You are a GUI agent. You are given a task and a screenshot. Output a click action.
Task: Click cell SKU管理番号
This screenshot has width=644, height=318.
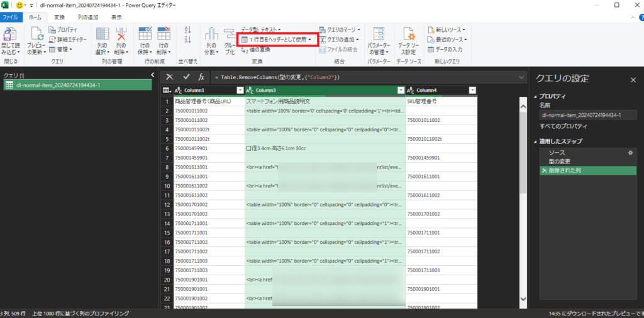tap(441, 101)
